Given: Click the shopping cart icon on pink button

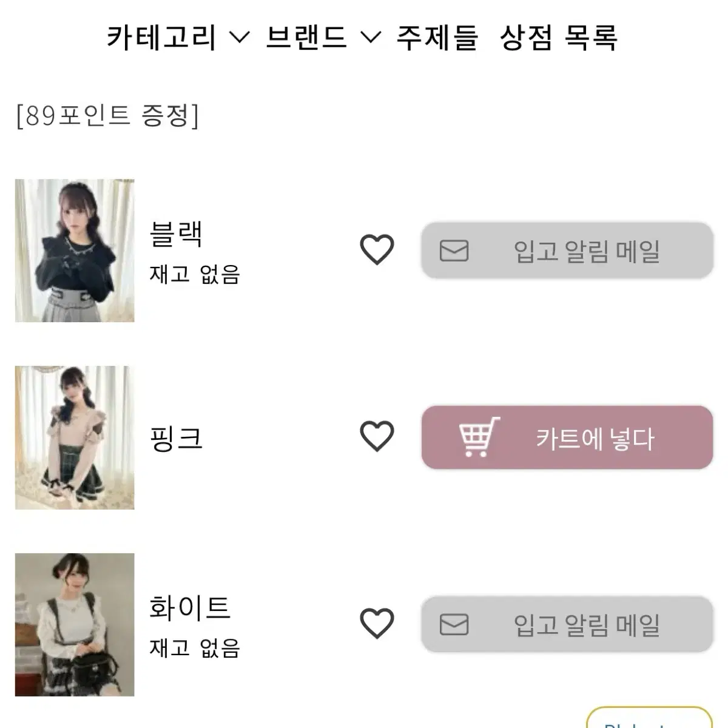Looking at the screenshot, I should point(479,437).
